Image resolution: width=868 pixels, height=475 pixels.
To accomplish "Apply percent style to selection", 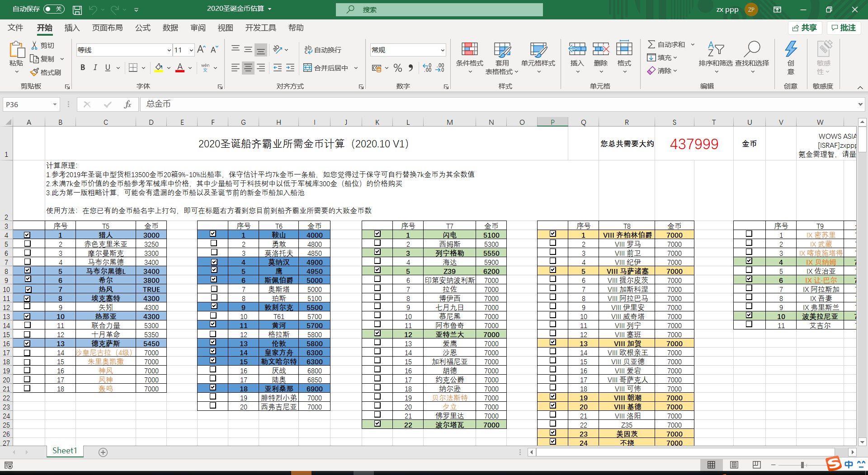I will point(398,68).
